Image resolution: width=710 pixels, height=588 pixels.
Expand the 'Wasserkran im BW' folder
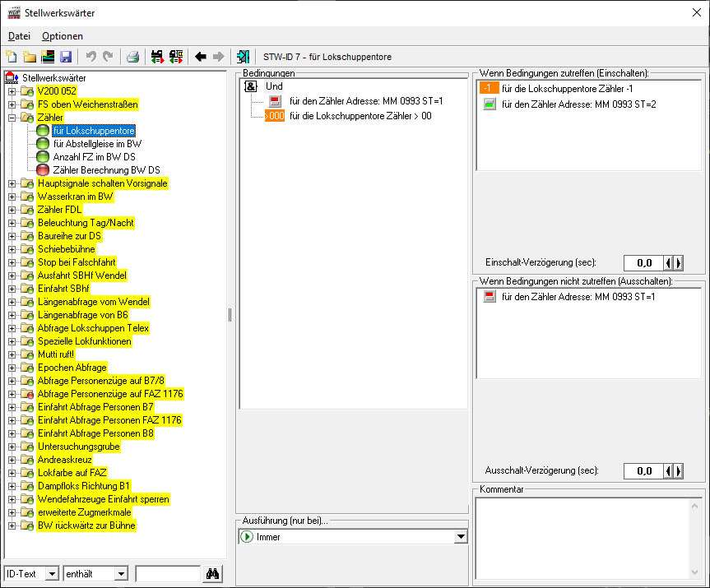click(12, 197)
